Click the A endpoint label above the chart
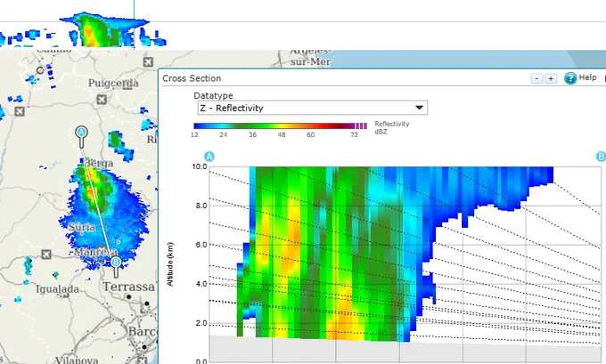 (x=209, y=157)
